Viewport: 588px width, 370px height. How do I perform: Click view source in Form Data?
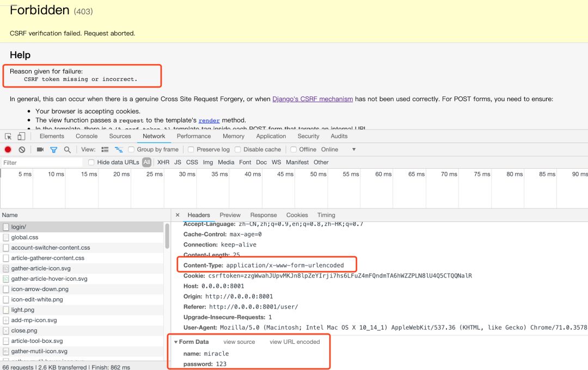[x=239, y=342]
